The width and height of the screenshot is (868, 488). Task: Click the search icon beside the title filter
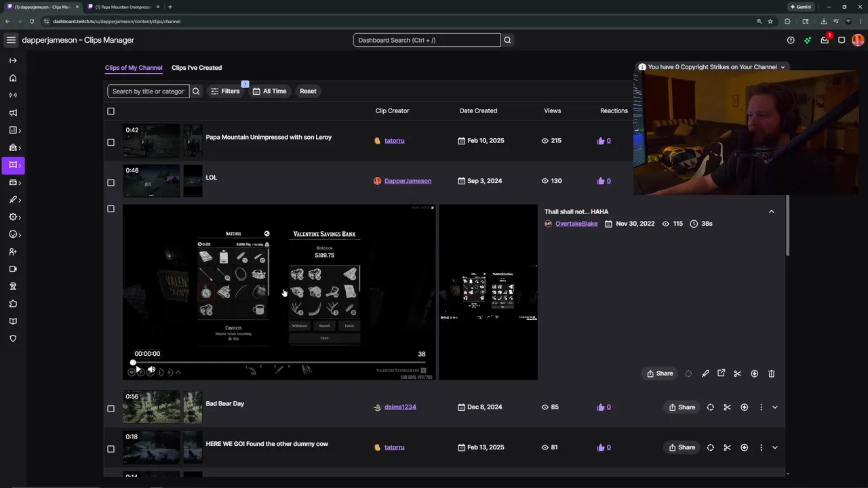tap(196, 91)
